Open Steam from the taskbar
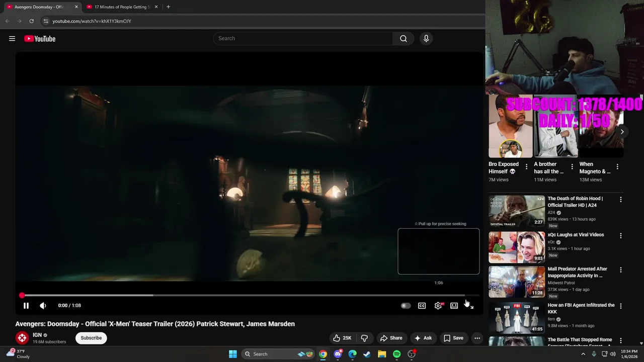The image size is (644, 362). (x=367, y=354)
